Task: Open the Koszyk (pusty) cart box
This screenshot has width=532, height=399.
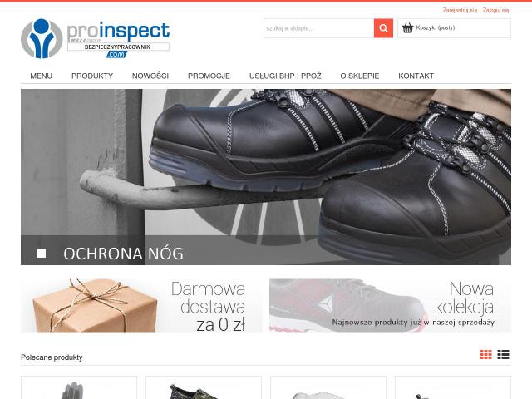Action: pyautogui.click(x=454, y=28)
